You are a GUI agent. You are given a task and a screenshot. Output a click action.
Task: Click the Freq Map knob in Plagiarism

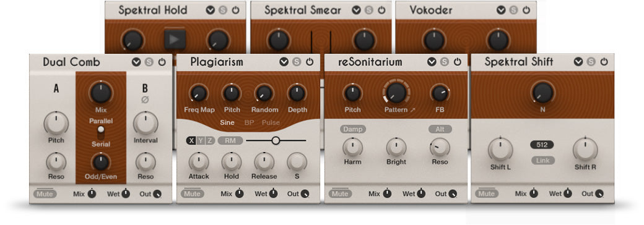tap(199, 93)
